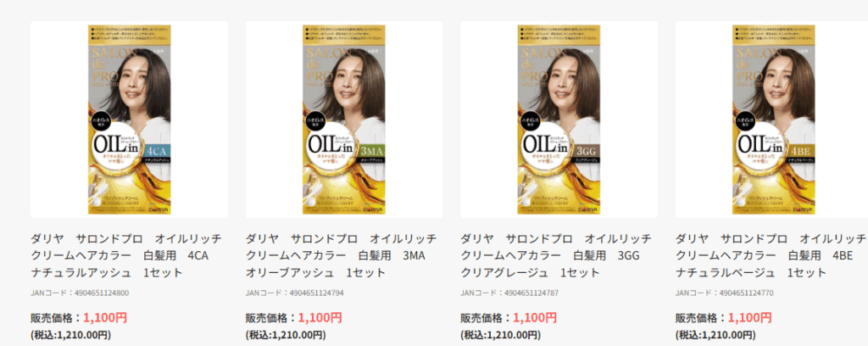Image resolution: width=868 pixels, height=346 pixels.
Task: Click the 3GG クリアグレージュ product title
Action: [x=556, y=256]
